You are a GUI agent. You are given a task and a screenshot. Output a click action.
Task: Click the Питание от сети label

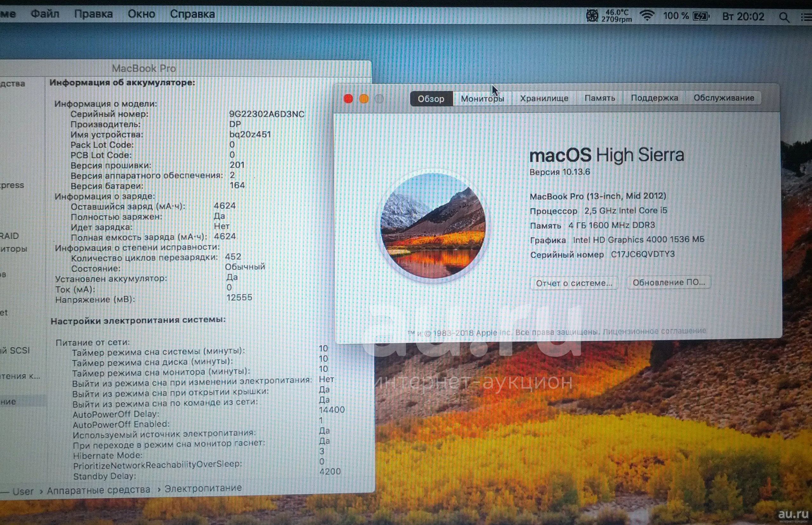[93, 342]
